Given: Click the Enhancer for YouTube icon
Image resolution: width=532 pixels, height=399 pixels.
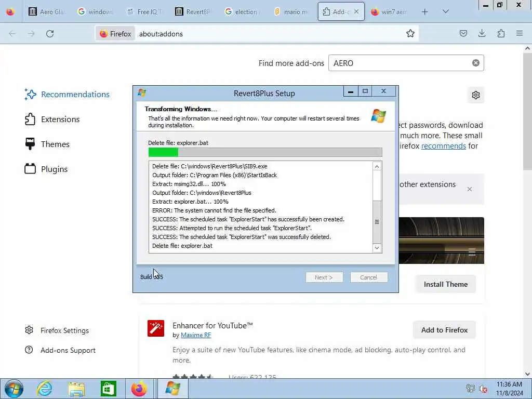Looking at the screenshot, I should click(156, 328).
